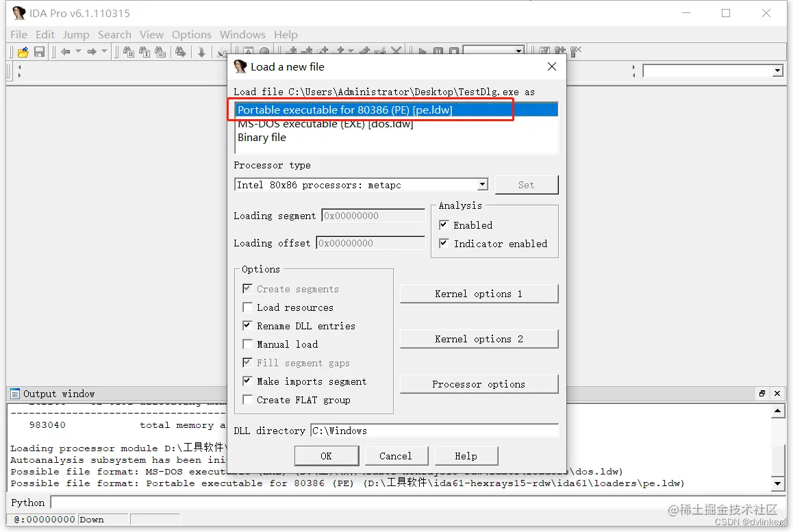Click the DLL directory field
The height and width of the screenshot is (532, 793).
click(x=434, y=431)
